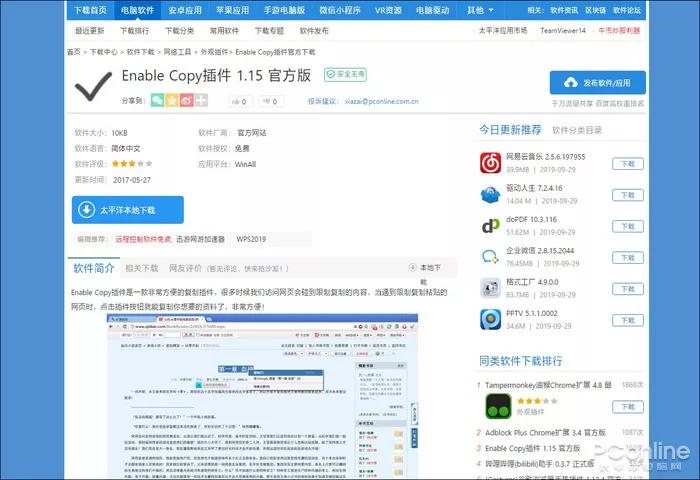Click 下载 button for 格式工厂
Screen dimensions: 700x480
(x=628, y=289)
